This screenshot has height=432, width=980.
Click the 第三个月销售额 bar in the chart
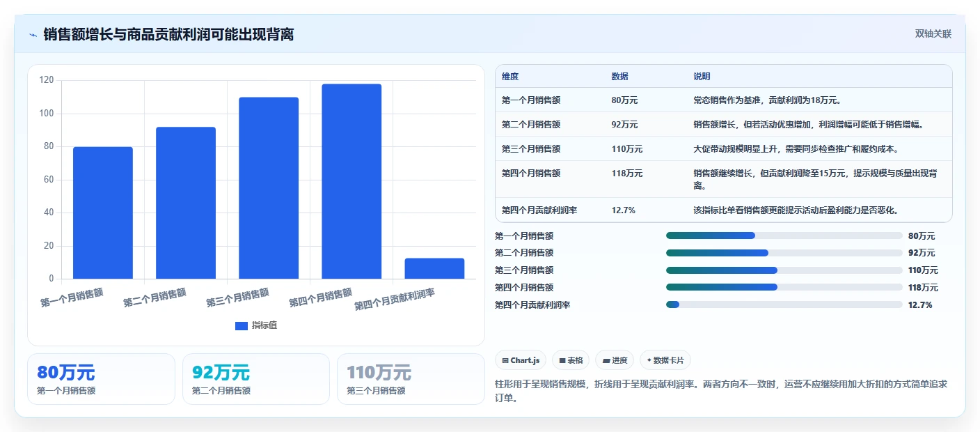(x=269, y=188)
